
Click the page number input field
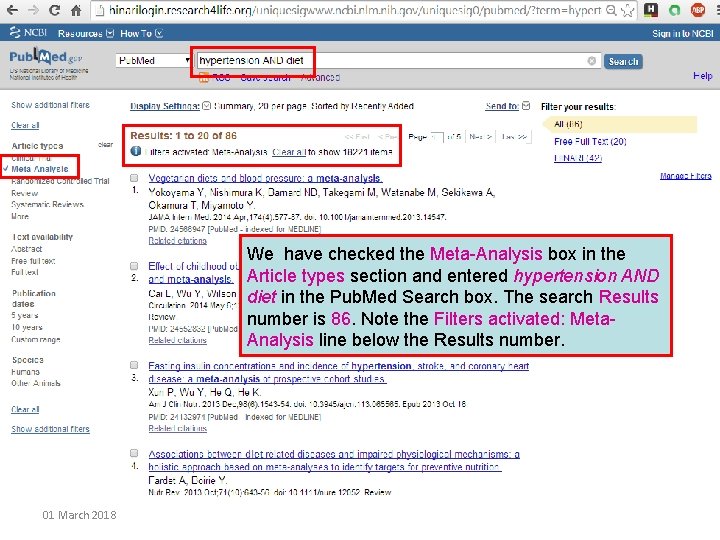click(437, 137)
